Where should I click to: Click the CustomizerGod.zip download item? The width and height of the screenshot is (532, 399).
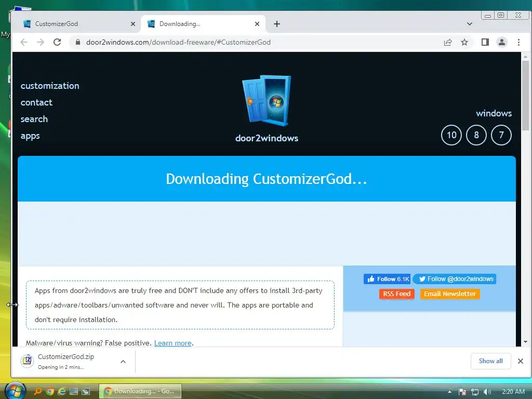[x=66, y=362]
